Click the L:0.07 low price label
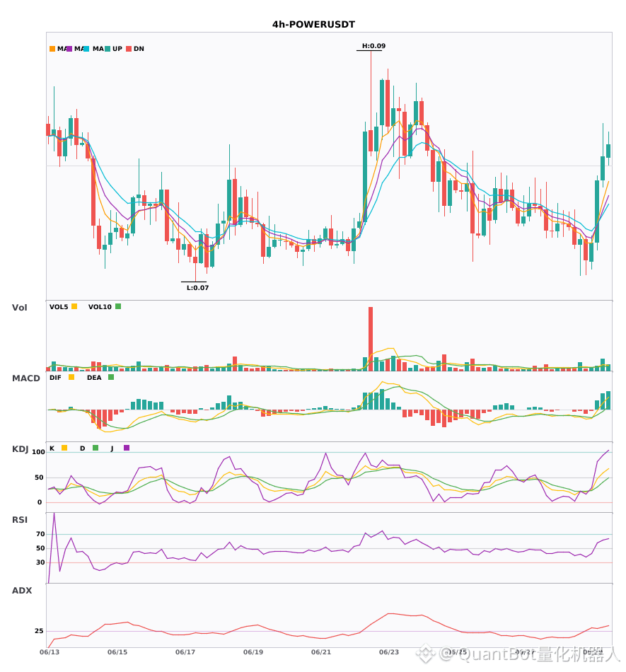The image size is (626, 672). click(197, 288)
